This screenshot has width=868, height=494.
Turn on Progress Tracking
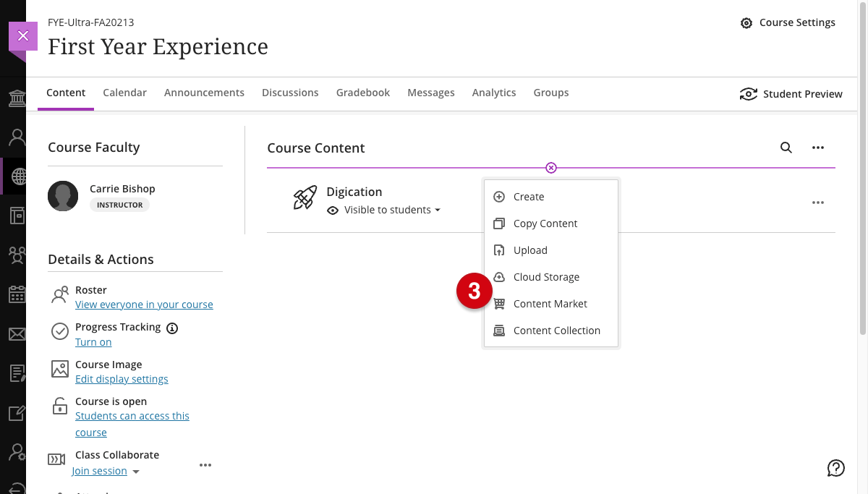coord(93,342)
